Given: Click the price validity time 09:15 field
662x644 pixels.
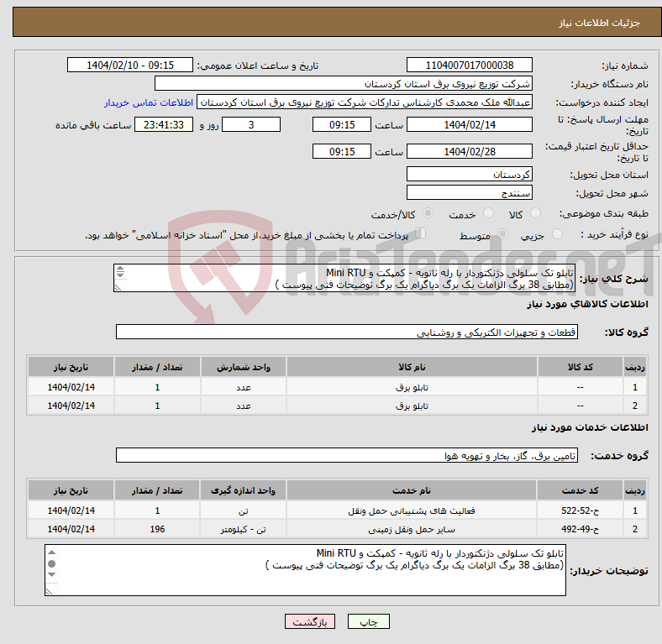Looking at the screenshot, I should pos(342,151).
